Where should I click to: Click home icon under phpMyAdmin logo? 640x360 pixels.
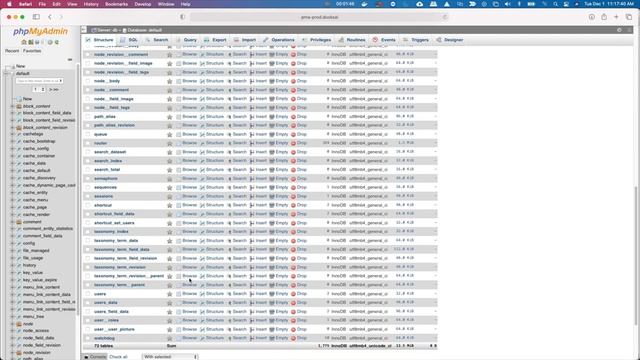(x=24, y=42)
